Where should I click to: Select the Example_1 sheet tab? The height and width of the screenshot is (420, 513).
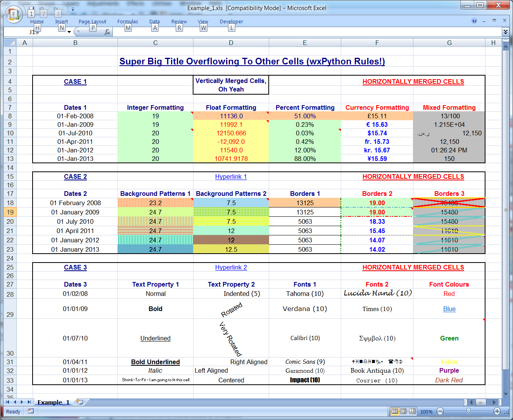click(54, 402)
